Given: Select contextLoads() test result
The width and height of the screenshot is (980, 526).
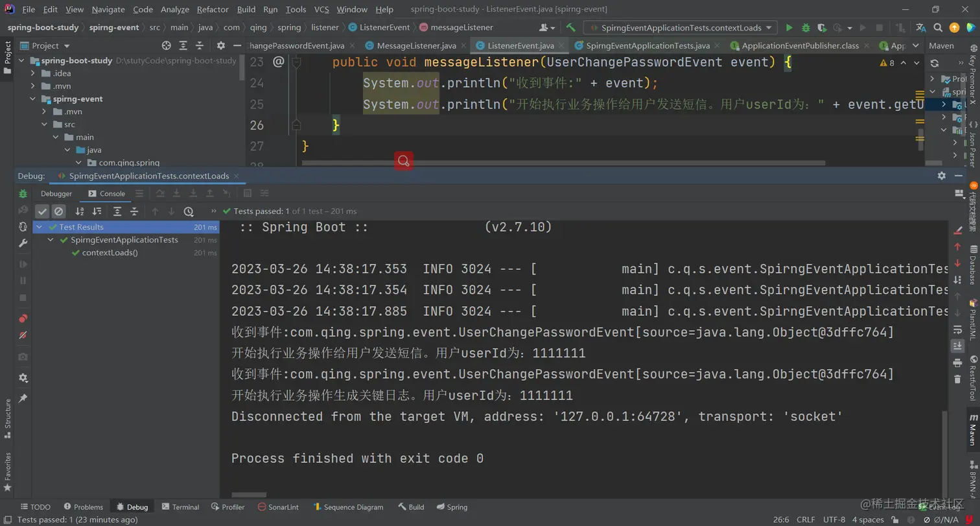Looking at the screenshot, I should click(110, 252).
